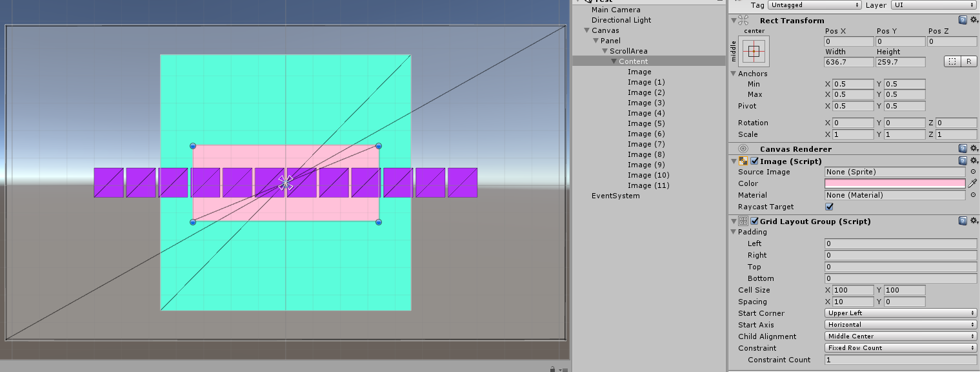Viewport: 980px width, 372px height.
Task: Collapse the Rect Transform component foldout
Action: [x=734, y=21]
